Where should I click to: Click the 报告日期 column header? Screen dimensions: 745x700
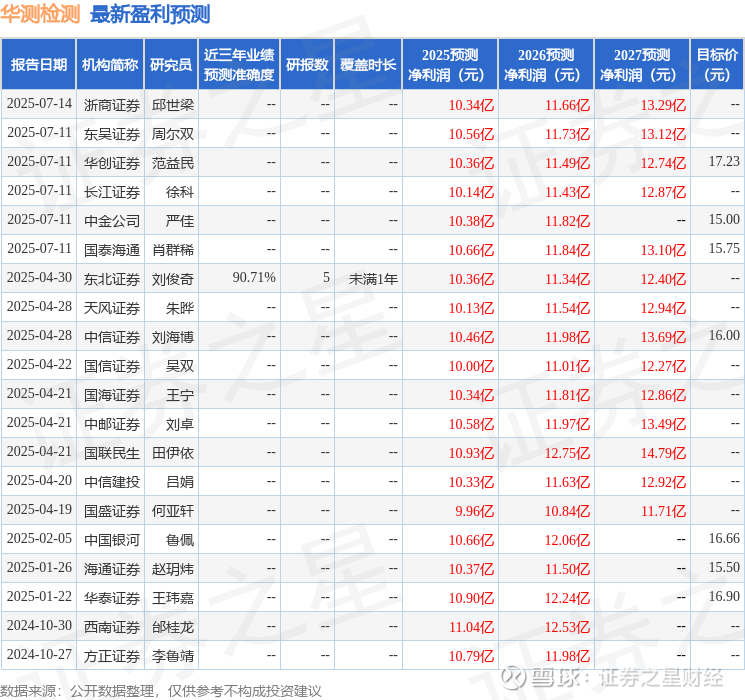(x=38, y=64)
